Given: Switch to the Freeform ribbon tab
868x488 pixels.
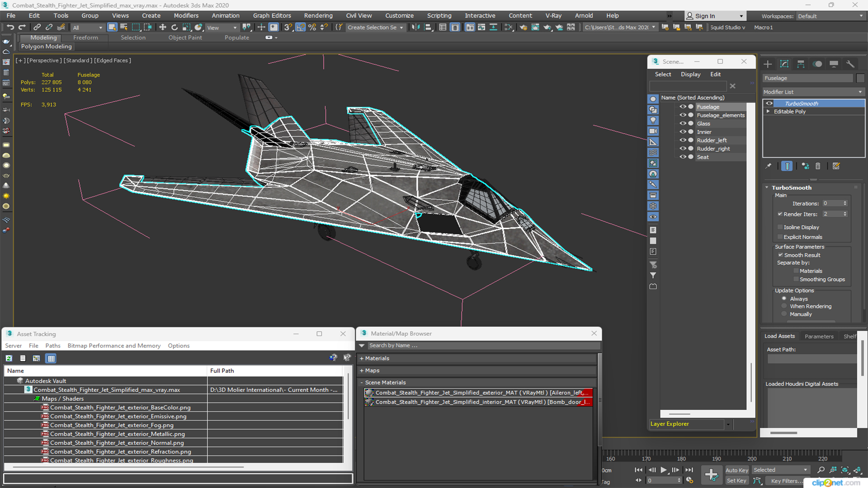Looking at the screenshot, I should point(85,38).
